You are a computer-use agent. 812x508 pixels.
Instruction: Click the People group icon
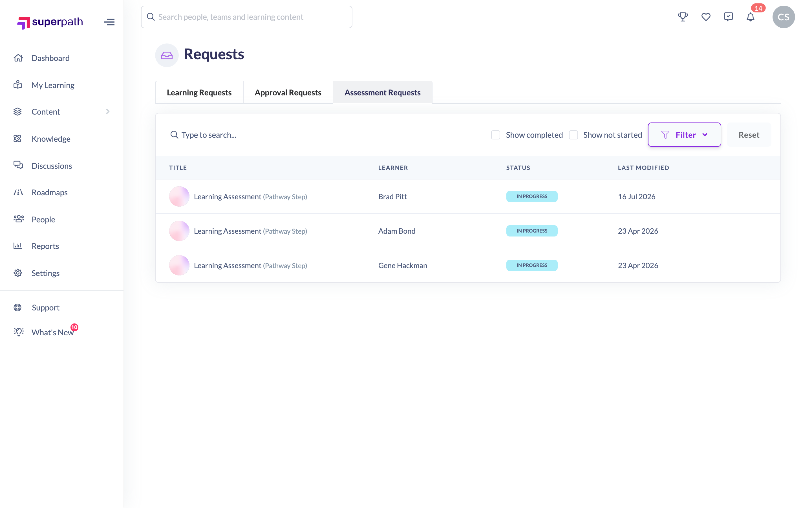click(x=18, y=219)
